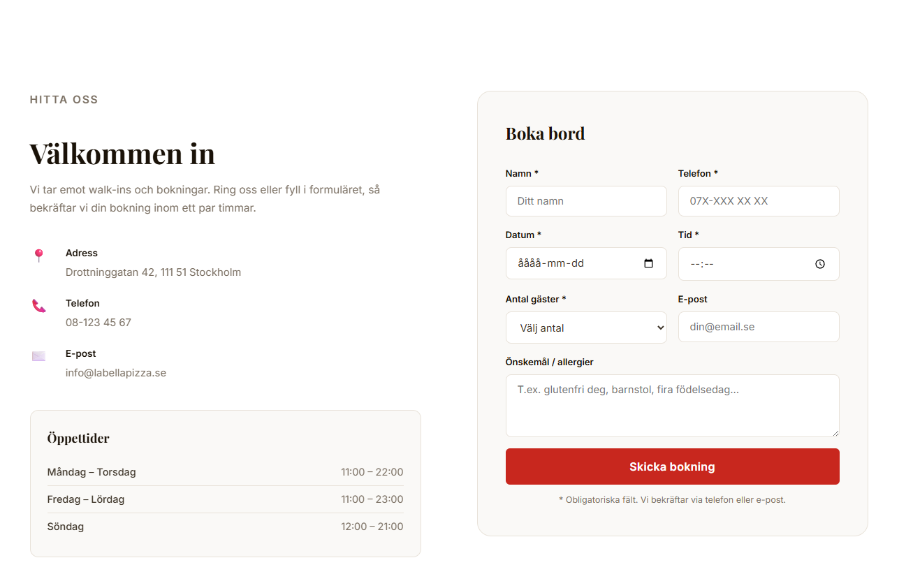Click the din@email.se e-post field
913x588 pixels.
pos(758,327)
